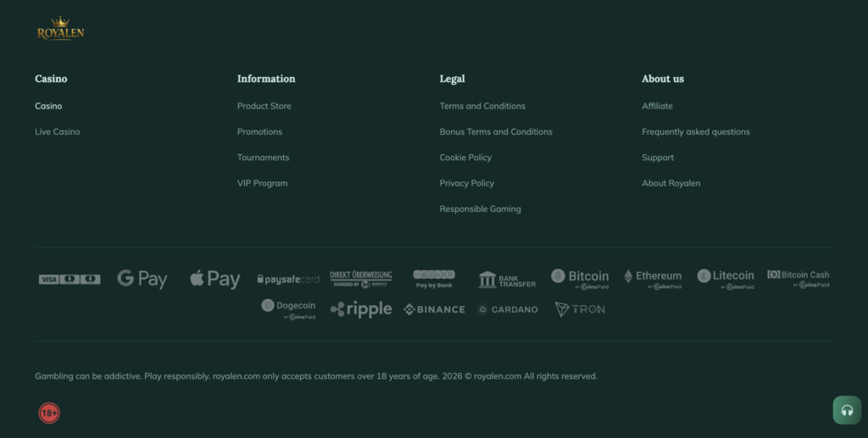The image size is (868, 438).
Task: Open the Responsible Gaming link
Action: pyautogui.click(x=480, y=209)
